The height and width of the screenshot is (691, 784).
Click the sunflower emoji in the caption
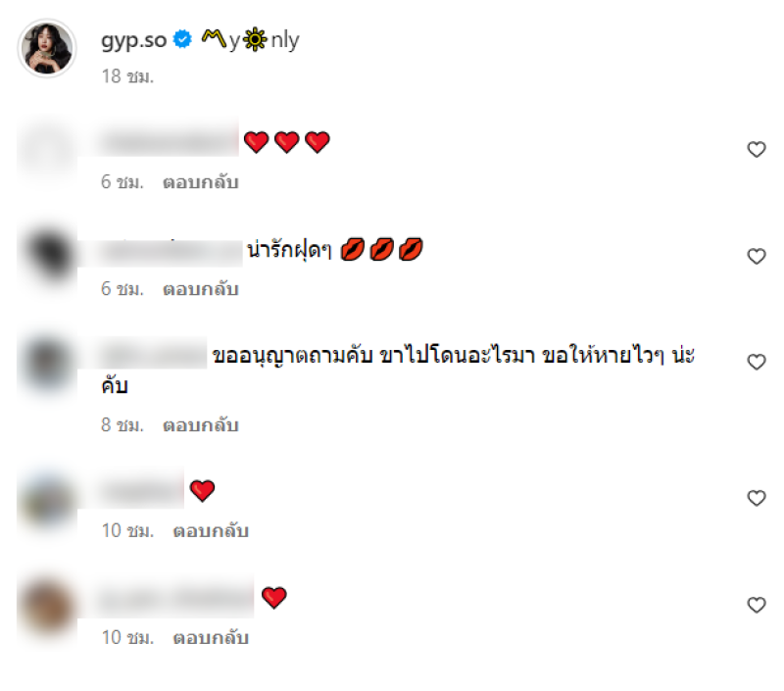pyautogui.click(x=255, y=40)
